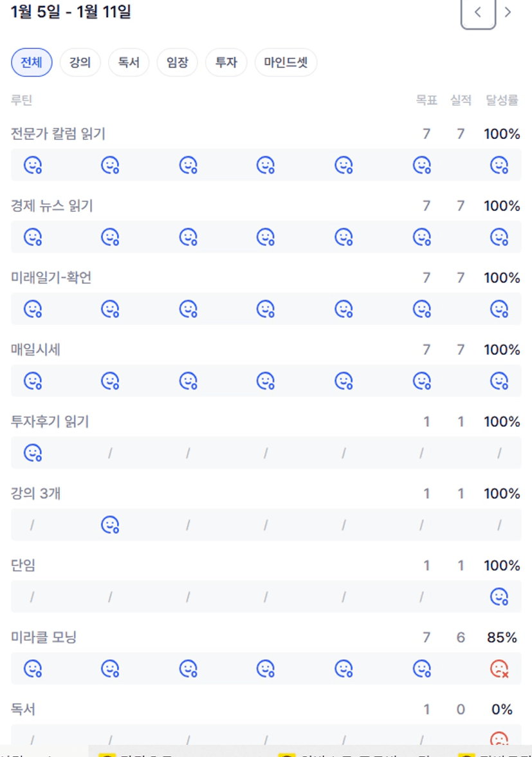Toggle last day smiley of 경제 뉴스 읽기
The width and height of the screenshot is (532, 757).
click(499, 238)
